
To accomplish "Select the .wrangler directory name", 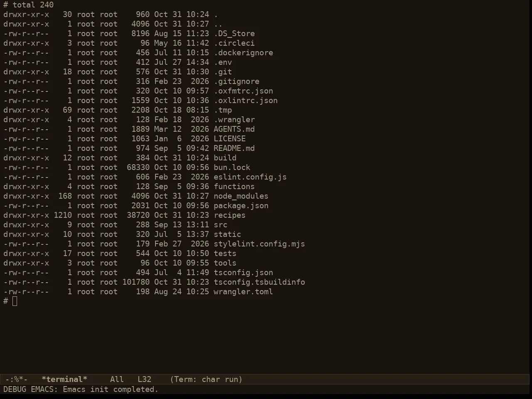I will [234, 120].
